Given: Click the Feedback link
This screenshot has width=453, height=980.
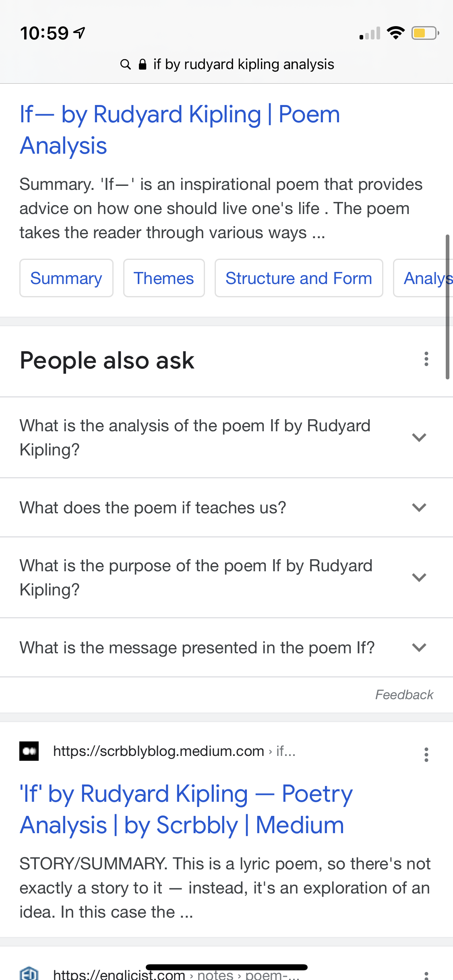Looking at the screenshot, I should tap(404, 695).
